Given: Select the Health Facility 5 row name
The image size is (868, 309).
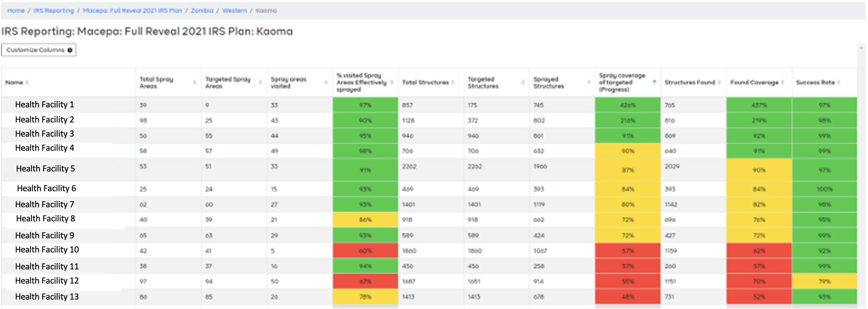Looking at the screenshot, I should tap(45, 169).
